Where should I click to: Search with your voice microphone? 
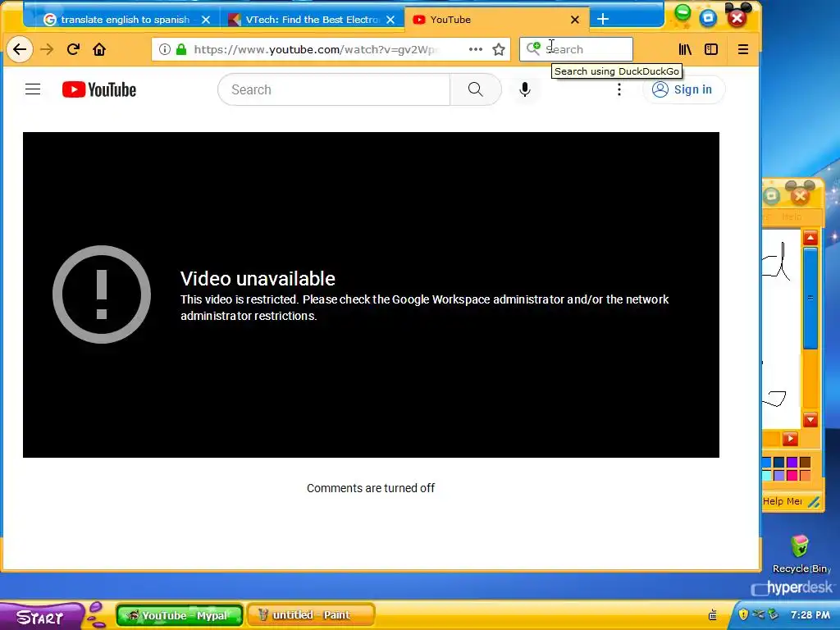coord(525,89)
